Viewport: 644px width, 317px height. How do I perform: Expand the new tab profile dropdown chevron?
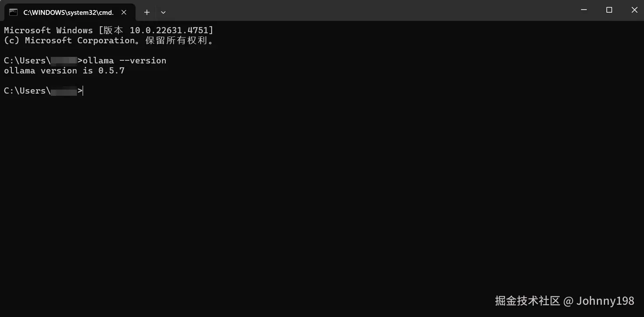163,12
